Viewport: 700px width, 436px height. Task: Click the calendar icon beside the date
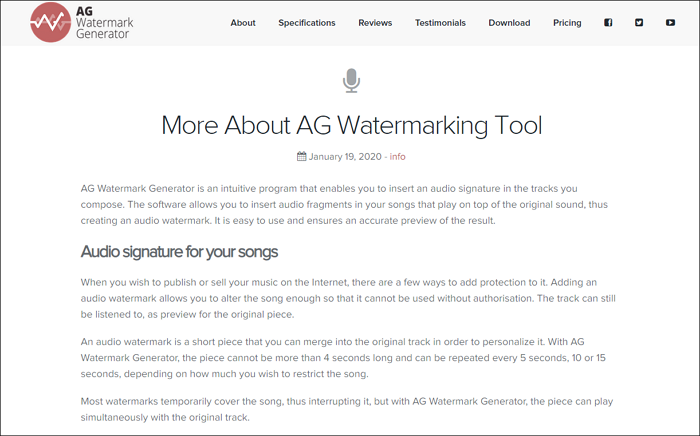tap(301, 157)
